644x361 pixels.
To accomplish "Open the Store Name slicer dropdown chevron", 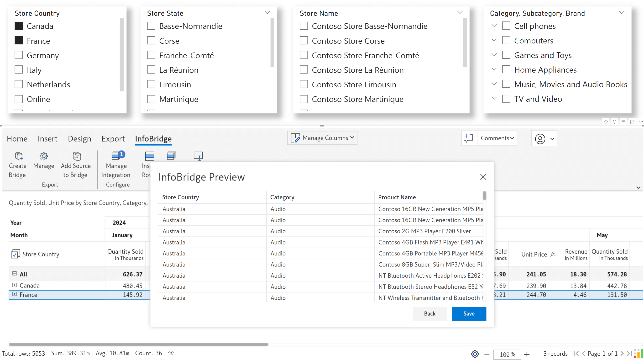I will (x=460, y=12).
